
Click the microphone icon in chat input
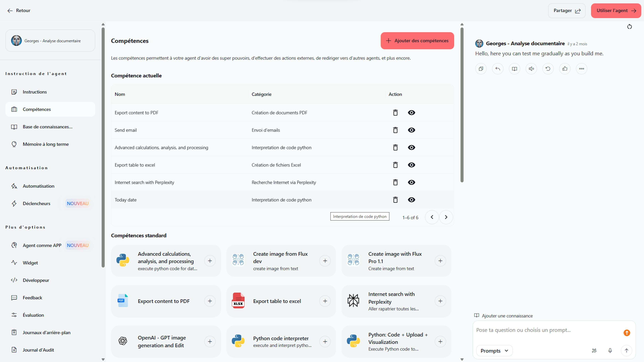610,350
